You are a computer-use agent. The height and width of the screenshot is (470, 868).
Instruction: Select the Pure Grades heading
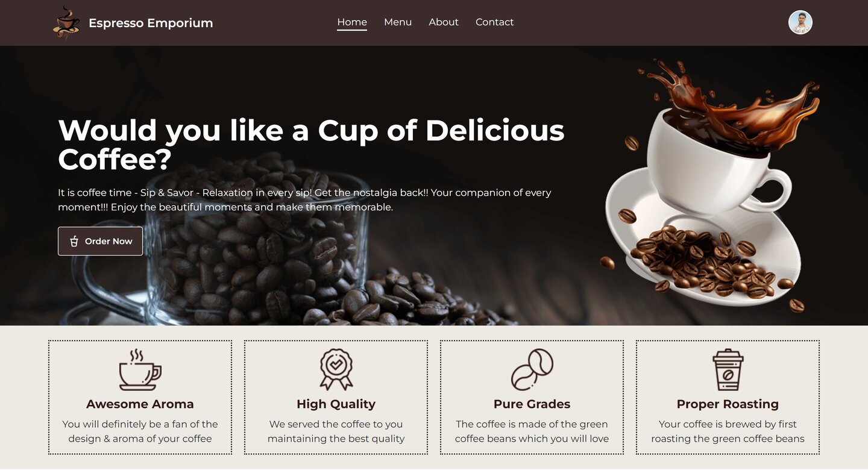(x=532, y=404)
